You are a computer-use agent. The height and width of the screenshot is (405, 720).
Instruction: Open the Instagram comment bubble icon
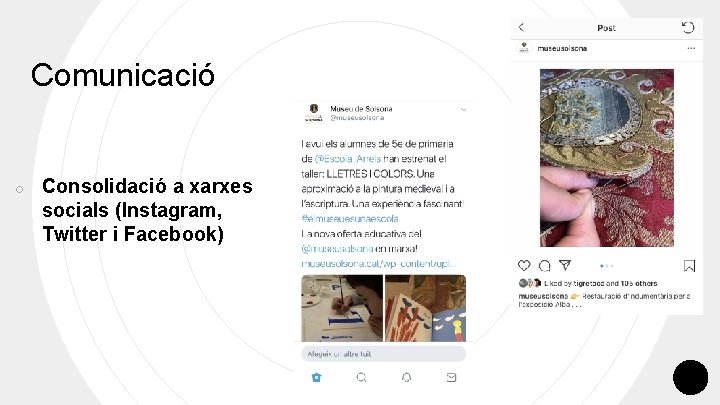coord(545,265)
